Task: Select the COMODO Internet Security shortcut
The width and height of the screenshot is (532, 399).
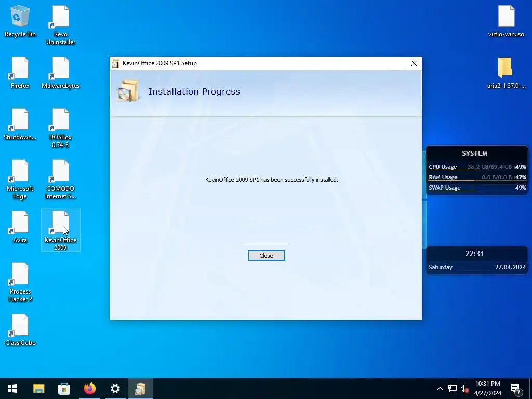Action: 61,180
